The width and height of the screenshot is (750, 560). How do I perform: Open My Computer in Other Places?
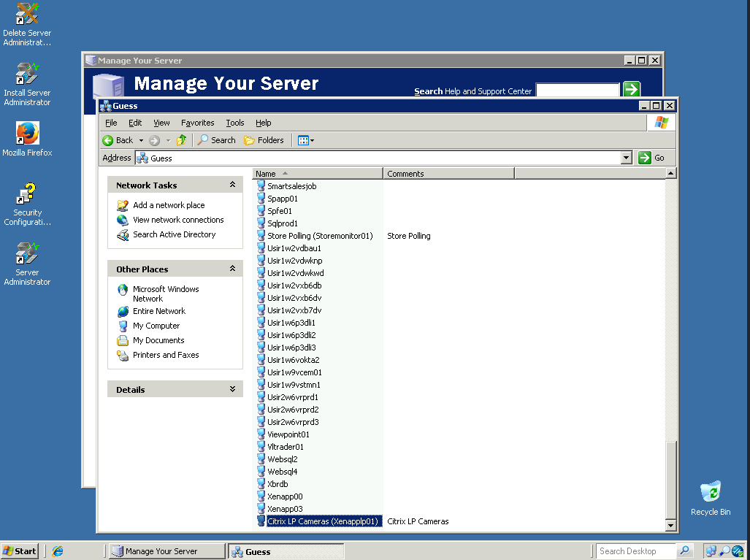click(156, 326)
